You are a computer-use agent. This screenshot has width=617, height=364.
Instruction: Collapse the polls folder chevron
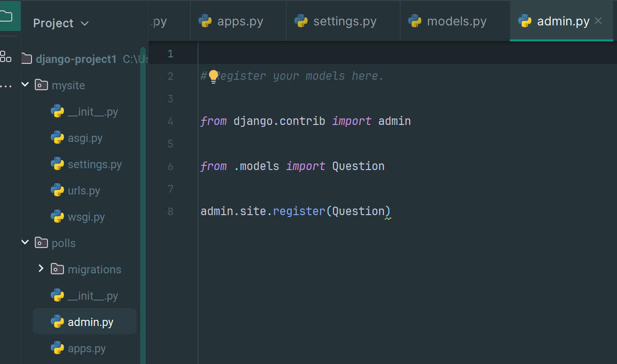25,243
